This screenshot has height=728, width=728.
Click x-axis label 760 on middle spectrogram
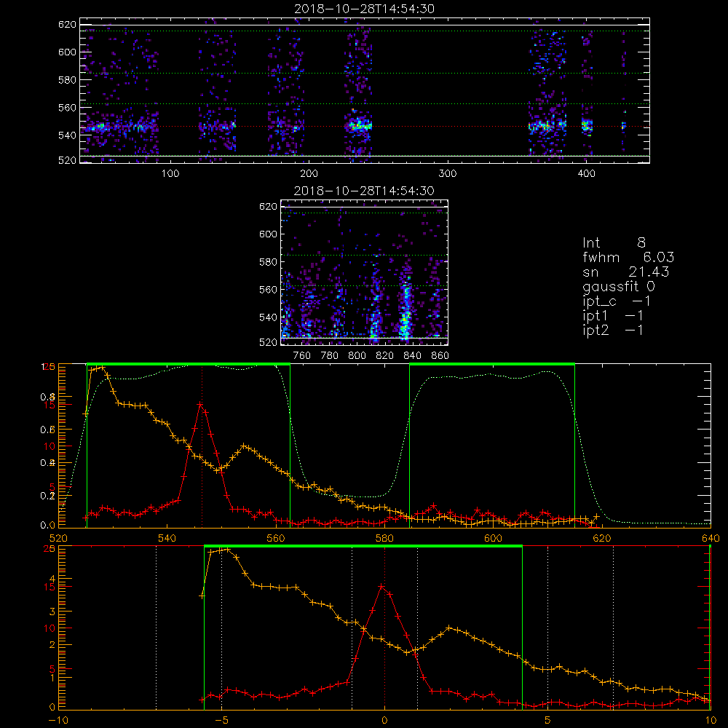point(302,356)
